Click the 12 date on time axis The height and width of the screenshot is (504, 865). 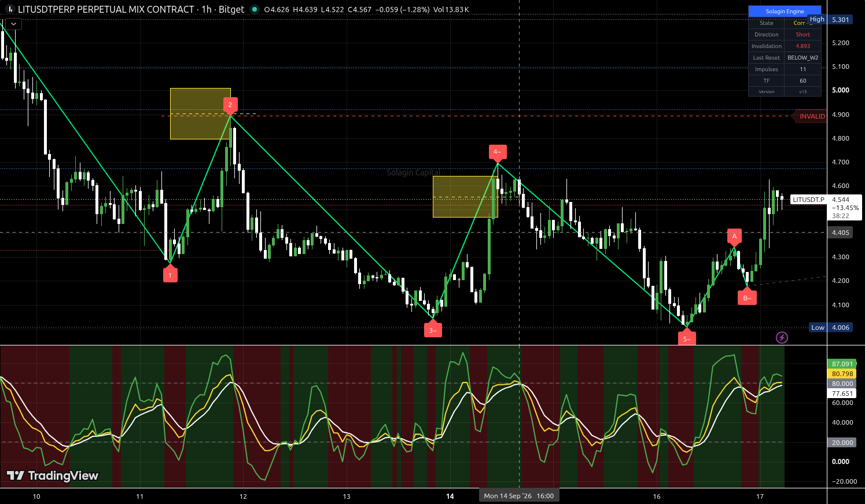point(243,496)
